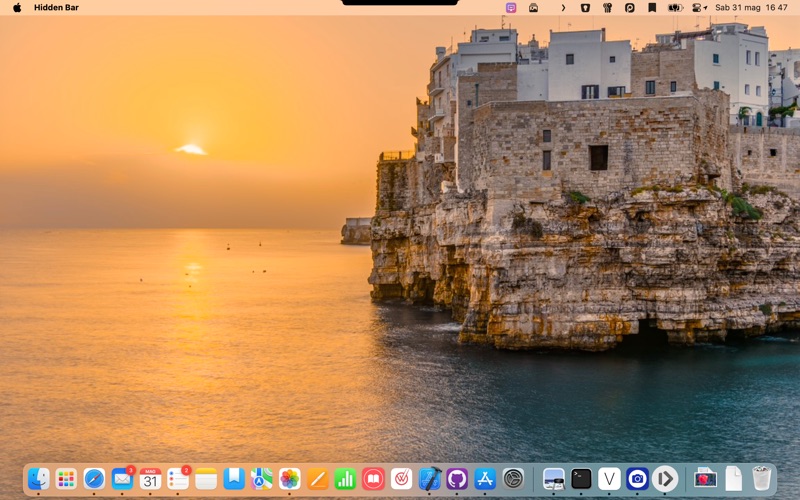Launch the Photos app

click(289, 479)
